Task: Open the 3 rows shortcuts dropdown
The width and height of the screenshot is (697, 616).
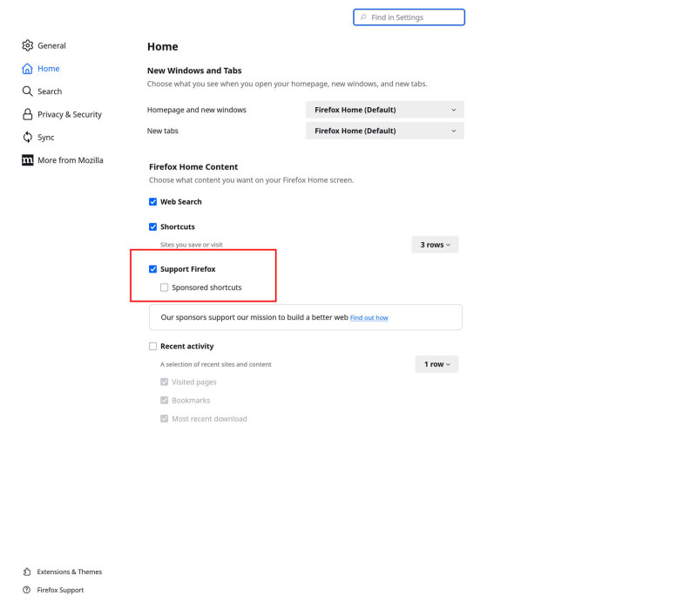Action: coord(435,245)
